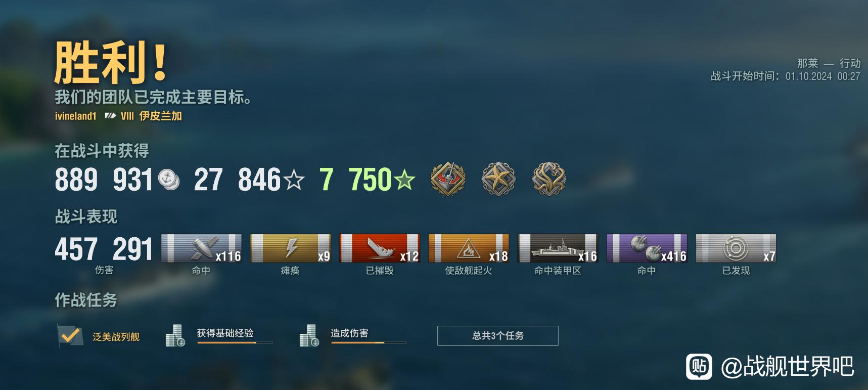Click the 457 291 damage total
This screenshot has width=868, height=390.
click(104, 249)
